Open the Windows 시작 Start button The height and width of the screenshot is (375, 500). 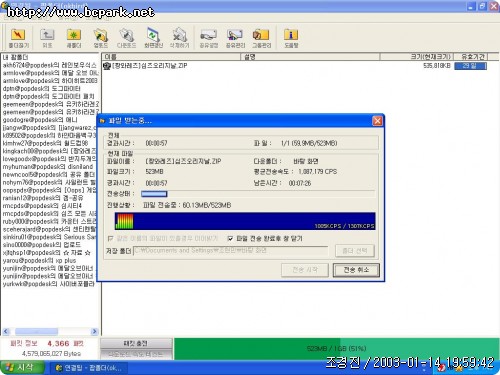(22, 367)
